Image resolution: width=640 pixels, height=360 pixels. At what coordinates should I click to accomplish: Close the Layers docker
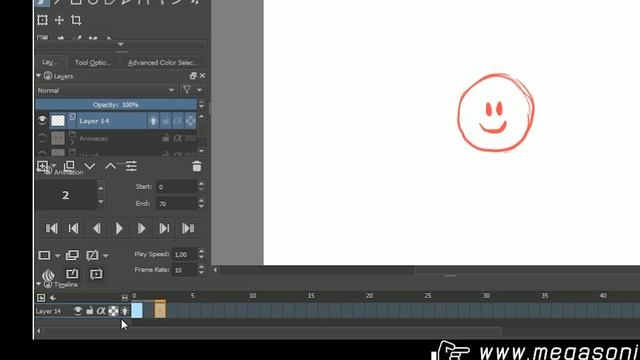point(202,76)
